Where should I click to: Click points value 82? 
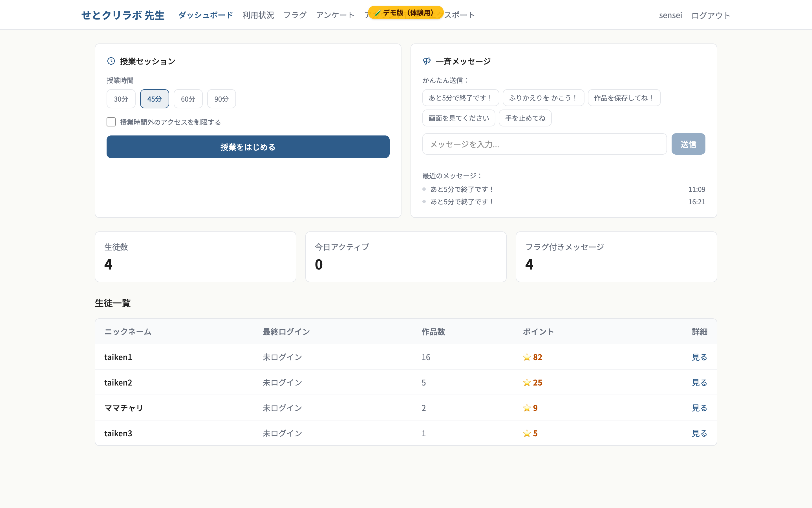(538, 357)
